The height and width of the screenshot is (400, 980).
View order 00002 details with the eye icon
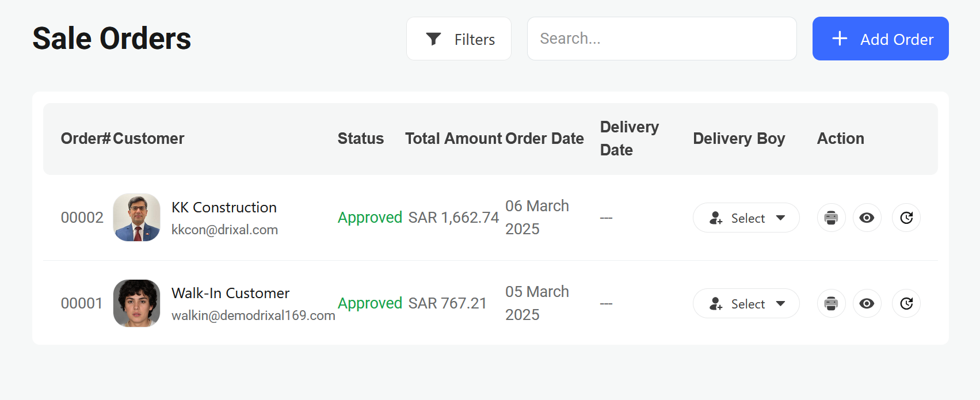(867, 218)
